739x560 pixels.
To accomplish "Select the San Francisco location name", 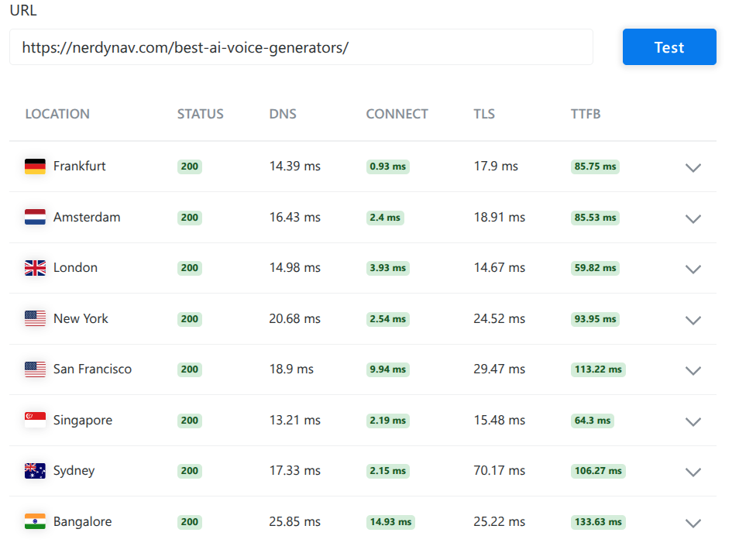I will 92,369.
